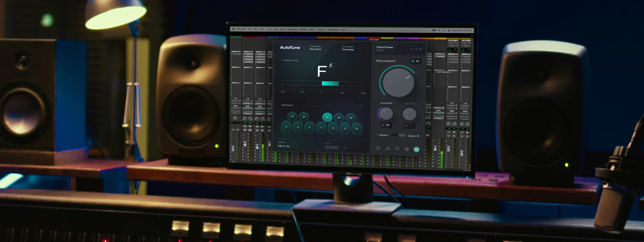This screenshot has width=644, height=242.
Task: Open the Edit menu
Action: coord(255,29)
